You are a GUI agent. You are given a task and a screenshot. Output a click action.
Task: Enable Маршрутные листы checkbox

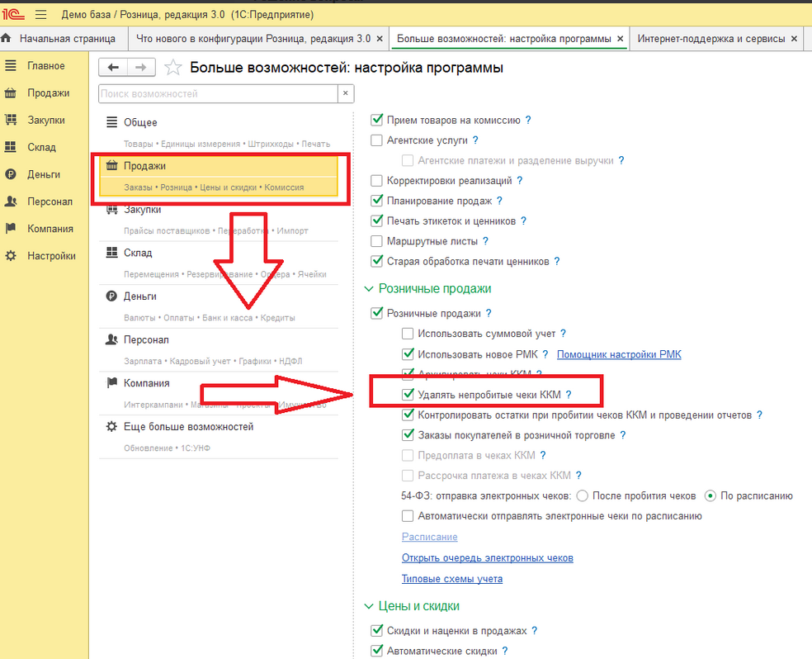click(376, 241)
